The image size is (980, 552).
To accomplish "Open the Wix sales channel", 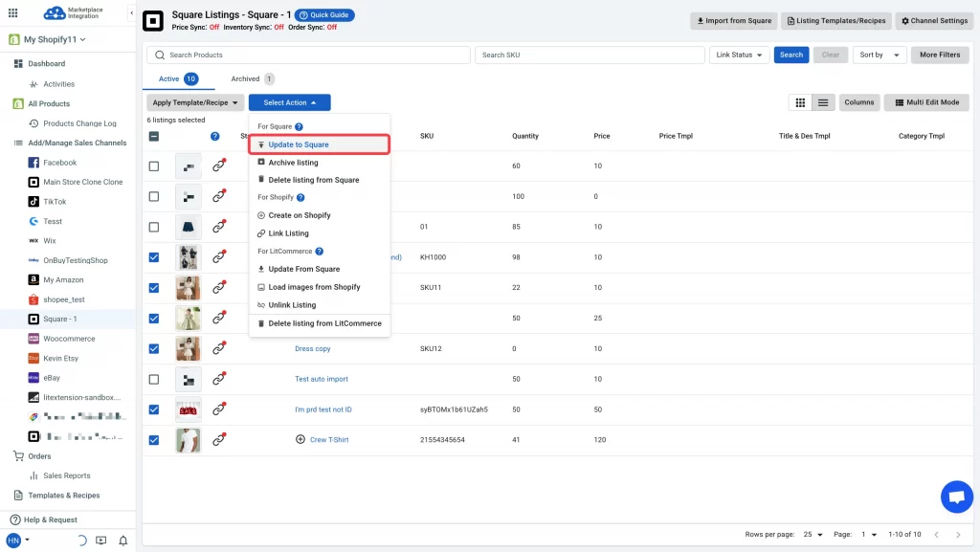I will coord(50,240).
